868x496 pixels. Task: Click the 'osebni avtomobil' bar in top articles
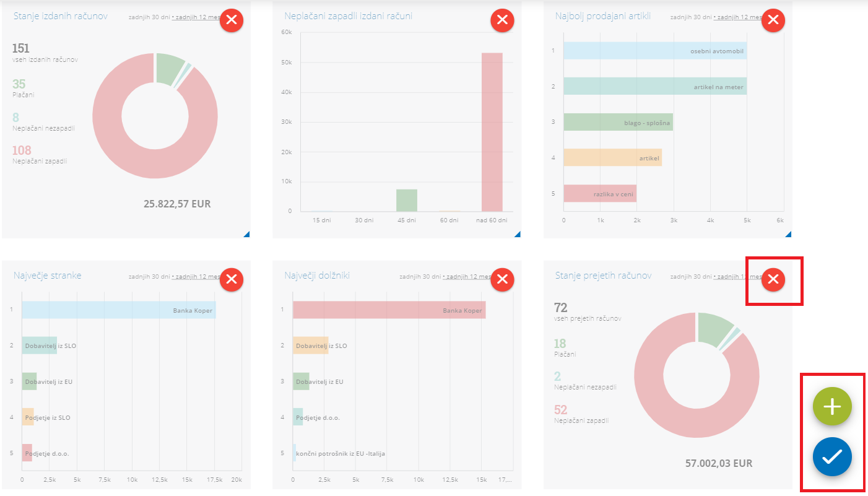click(x=655, y=51)
